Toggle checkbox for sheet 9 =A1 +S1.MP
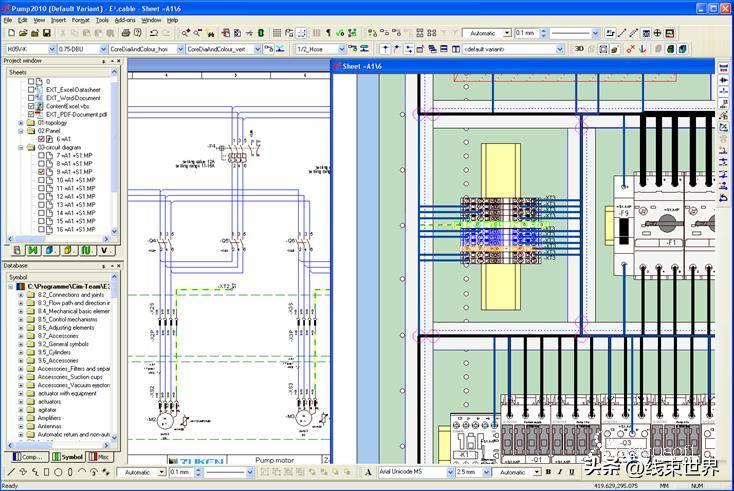This screenshot has height=491, width=734. coord(42,172)
